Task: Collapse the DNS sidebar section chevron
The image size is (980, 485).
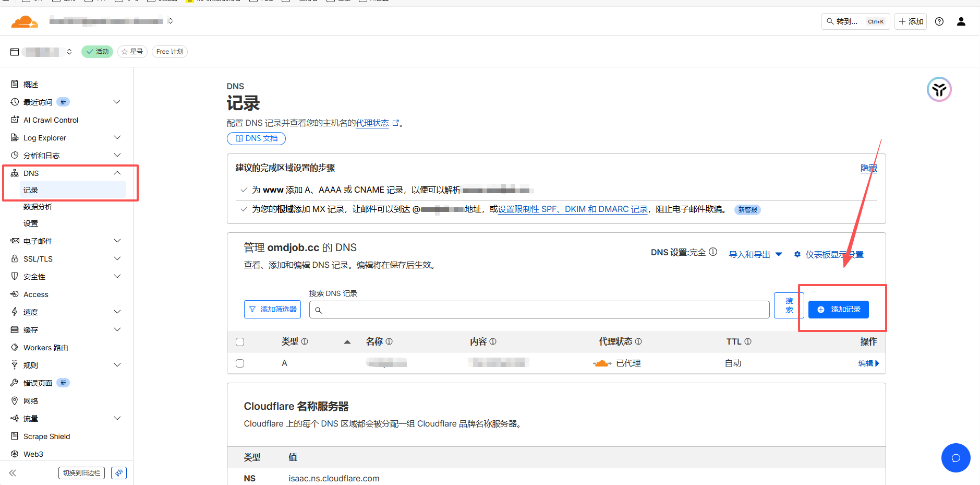Action: click(x=117, y=173)
